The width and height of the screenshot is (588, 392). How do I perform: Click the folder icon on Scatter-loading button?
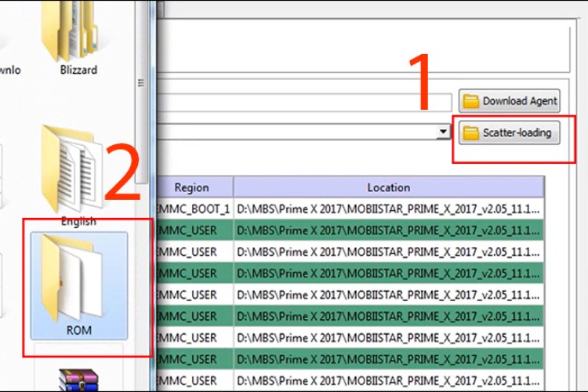(470, 133)
